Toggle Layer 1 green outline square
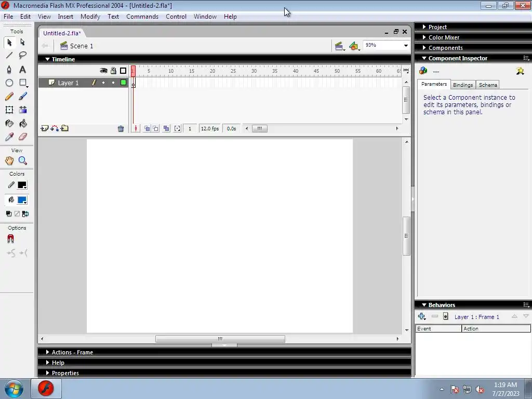 (x=124, y=83)
